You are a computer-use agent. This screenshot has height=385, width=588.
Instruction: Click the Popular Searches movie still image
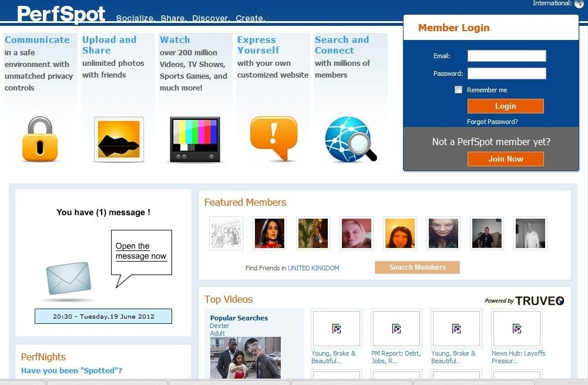[x=246, y=357]
